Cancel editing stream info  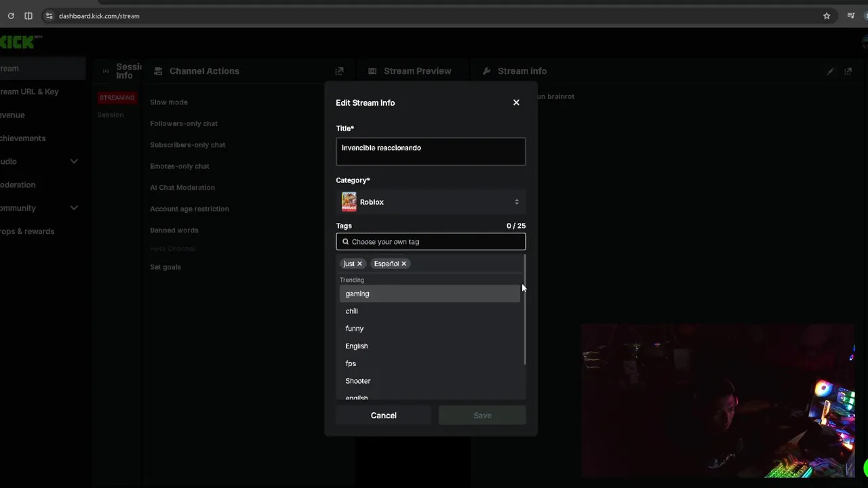[384, 415]
